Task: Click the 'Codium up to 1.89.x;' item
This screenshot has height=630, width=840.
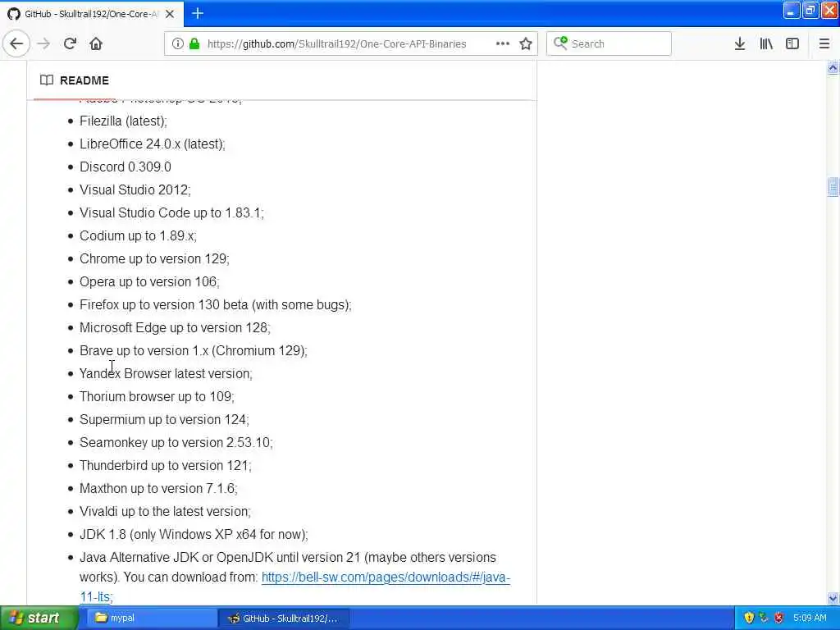Action: 138,236
